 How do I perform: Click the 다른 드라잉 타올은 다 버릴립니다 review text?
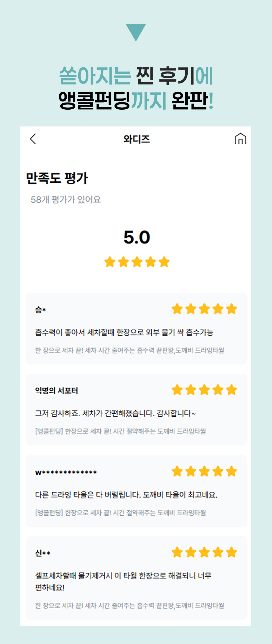[x=126, y=495]
